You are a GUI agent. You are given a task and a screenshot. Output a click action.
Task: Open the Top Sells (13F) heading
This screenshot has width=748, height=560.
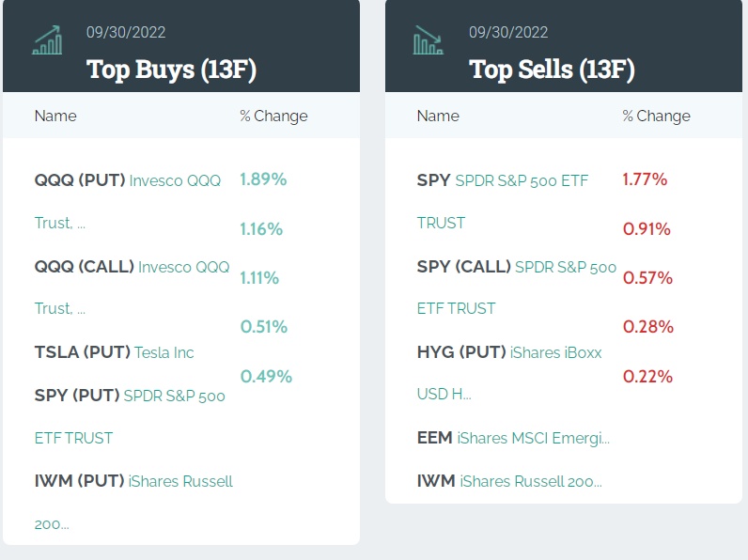click(x=552, y=69)
